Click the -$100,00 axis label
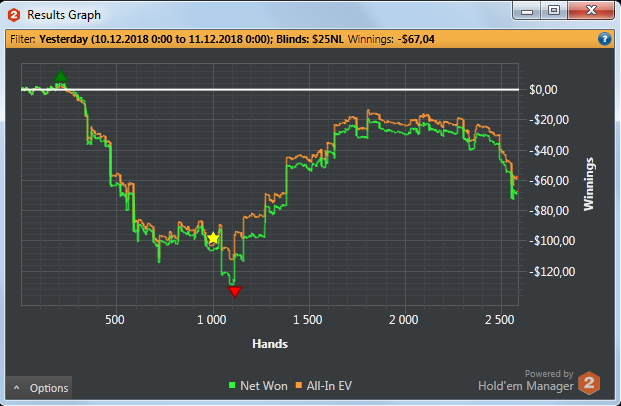 [x=552, y=241]
